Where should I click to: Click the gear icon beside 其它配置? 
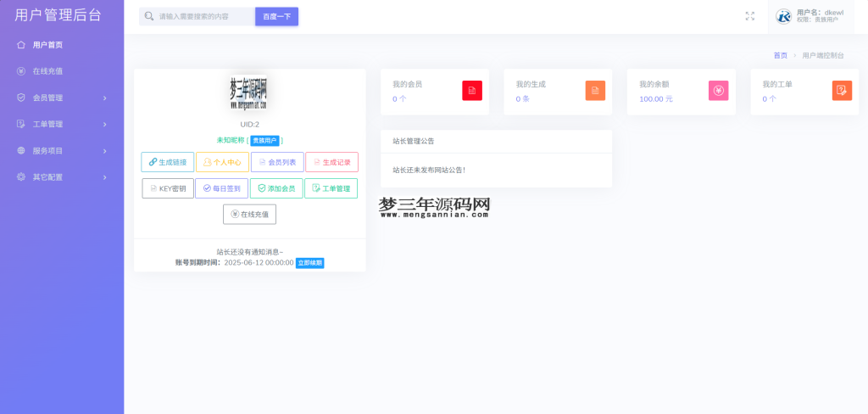[x=21, y=177]
